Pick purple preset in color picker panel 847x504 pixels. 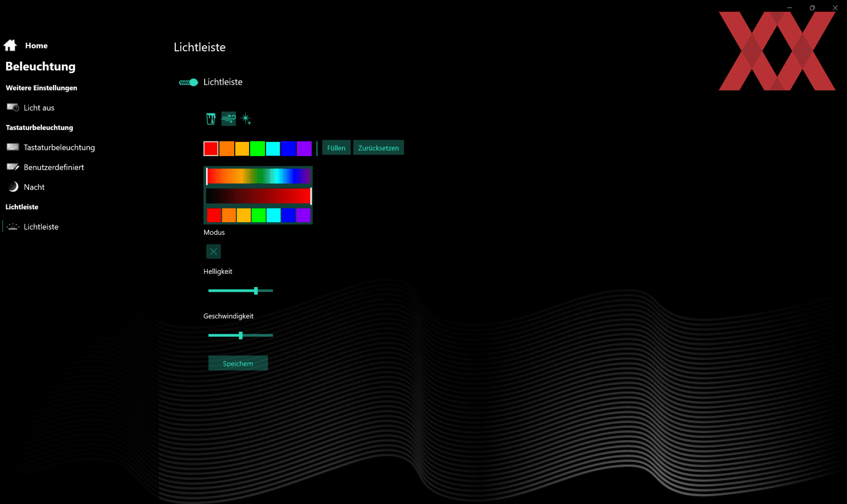tap(303, 215)
